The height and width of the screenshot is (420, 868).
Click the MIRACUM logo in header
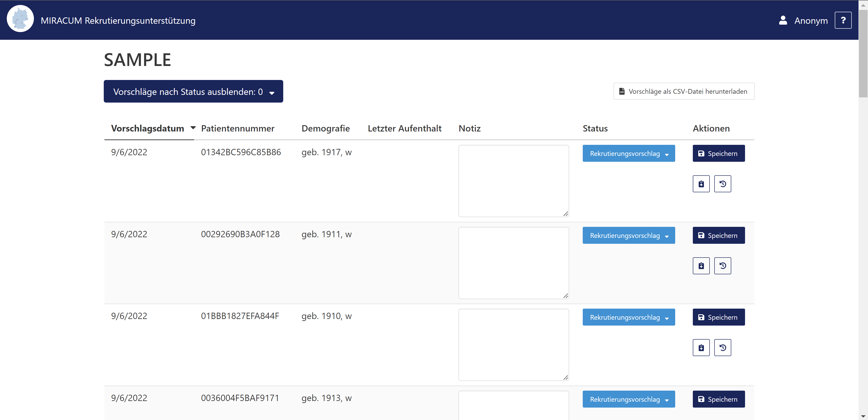click(x=20, y=19)
